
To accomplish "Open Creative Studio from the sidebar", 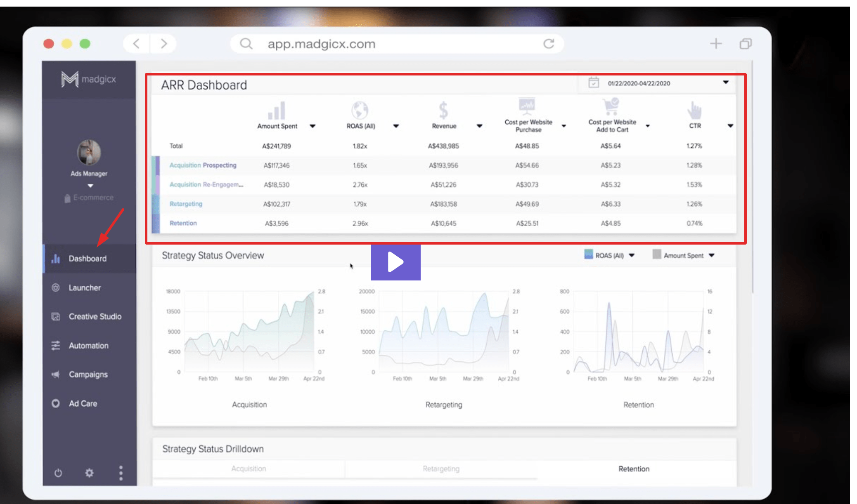I will (56, 316).
